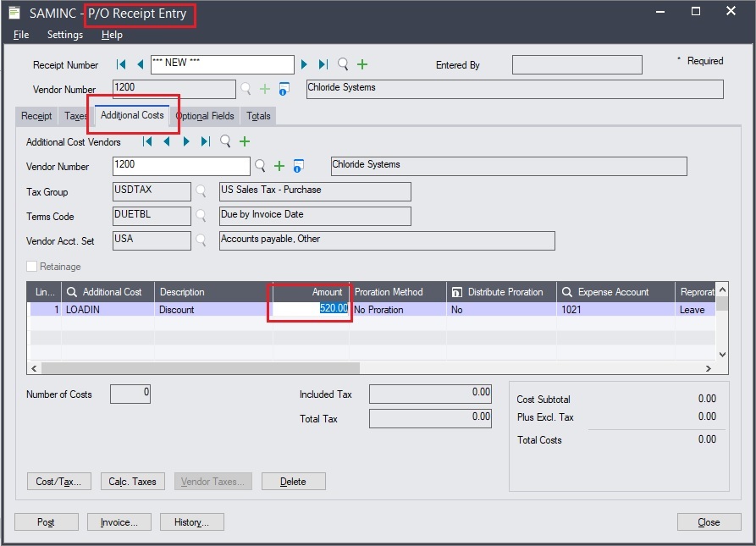
Task: Select the No Proration method cell
Action: pyautogui.click(x=398, y=309)
